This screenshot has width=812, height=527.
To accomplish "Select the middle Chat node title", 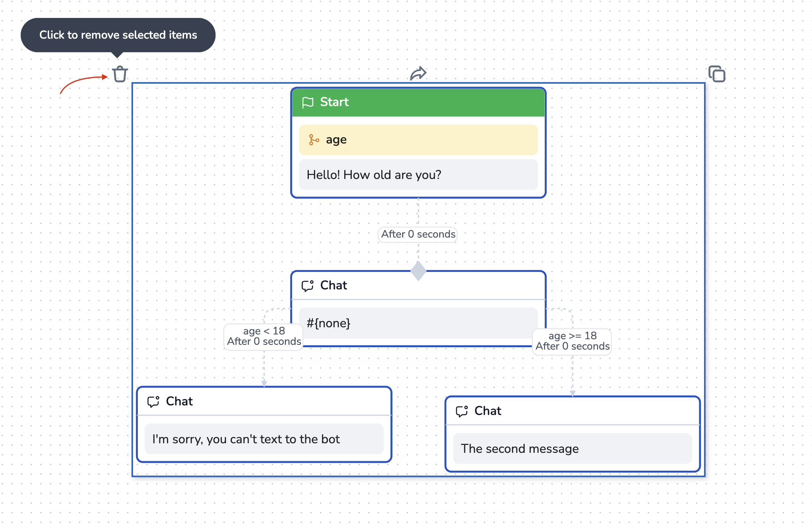I will (x=334, y=285).
